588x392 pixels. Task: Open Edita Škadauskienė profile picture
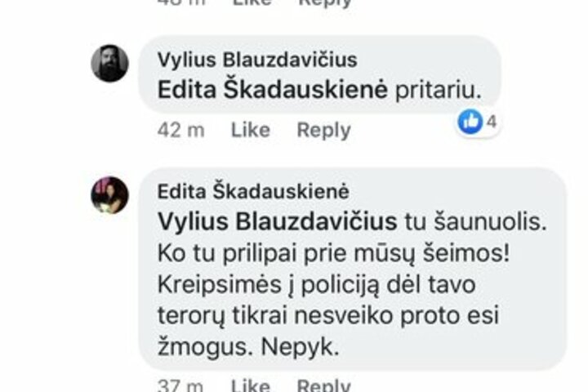110,195
